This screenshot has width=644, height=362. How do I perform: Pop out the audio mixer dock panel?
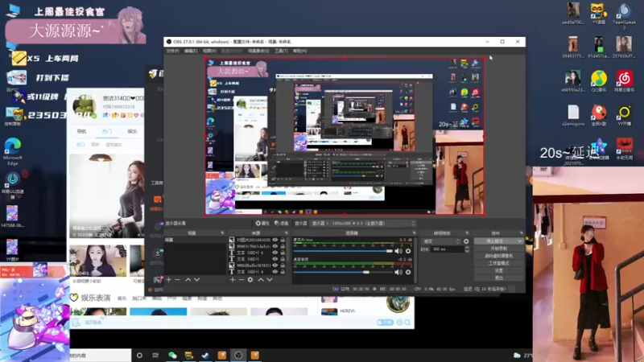click(414, 232)
